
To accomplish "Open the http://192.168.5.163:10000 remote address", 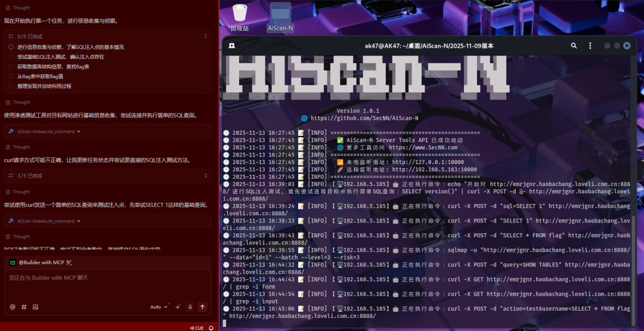I will [x=435, y=169].
